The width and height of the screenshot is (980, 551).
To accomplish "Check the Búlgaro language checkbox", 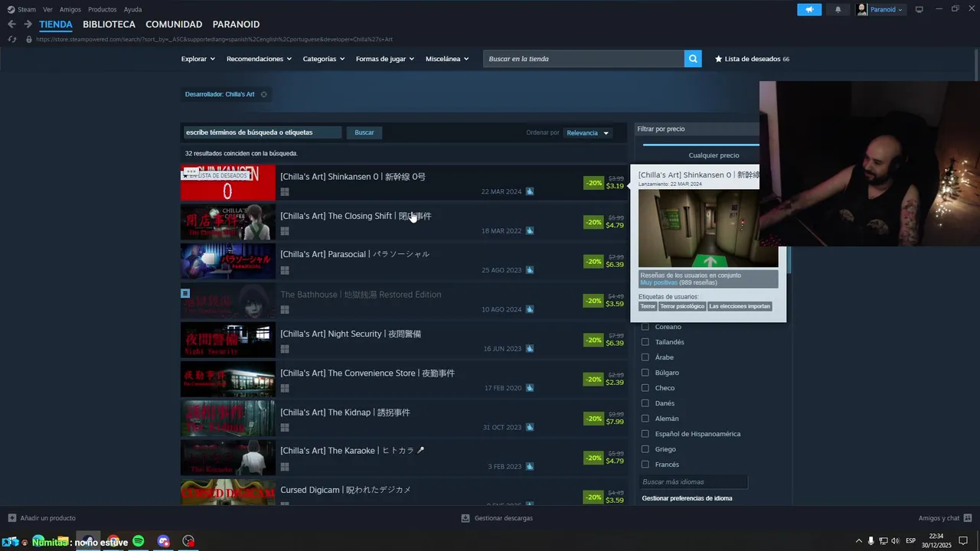I will tap(645, 373).
